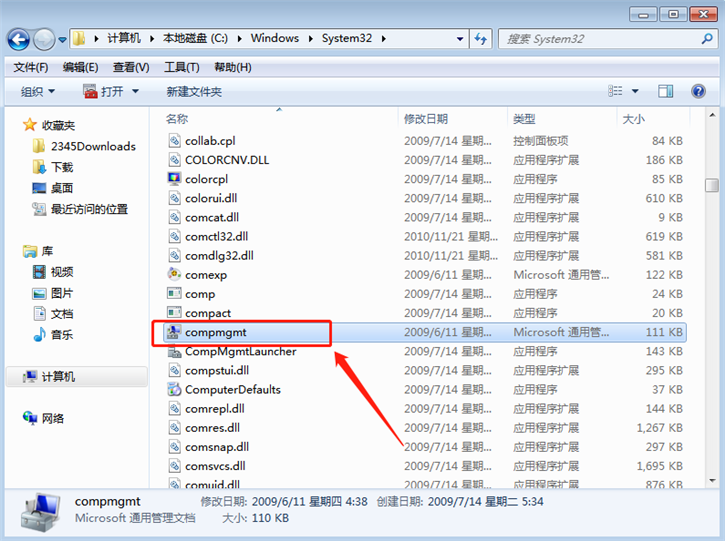Select the comsnap.dll file name
The image size is (725, 541).
click(x=217, y=447)
